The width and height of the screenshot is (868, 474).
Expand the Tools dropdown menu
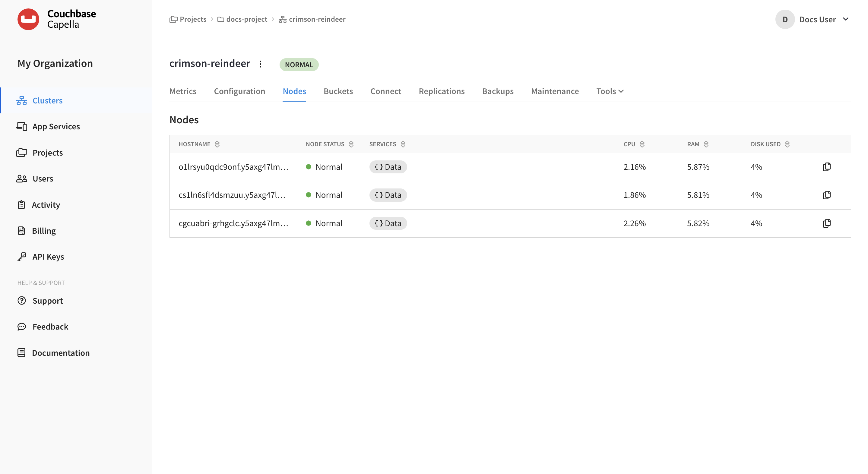[609, 91]
